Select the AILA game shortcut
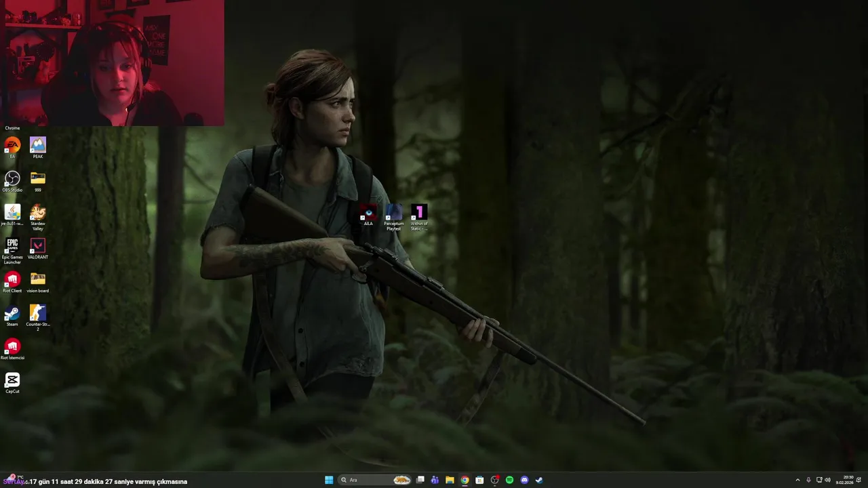The height and width of the screenshot is (488, 868). point(368,215)
